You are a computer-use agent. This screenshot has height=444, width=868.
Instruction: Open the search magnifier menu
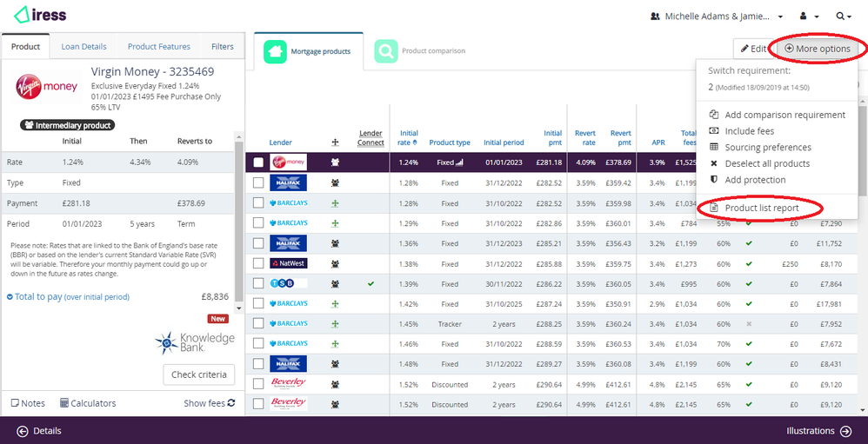coord(845,17)
